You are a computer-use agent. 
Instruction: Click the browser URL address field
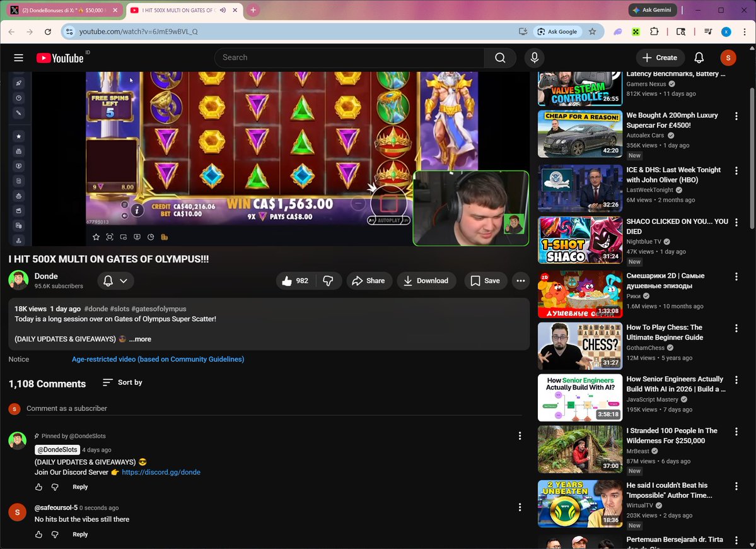tap(294, 32)
